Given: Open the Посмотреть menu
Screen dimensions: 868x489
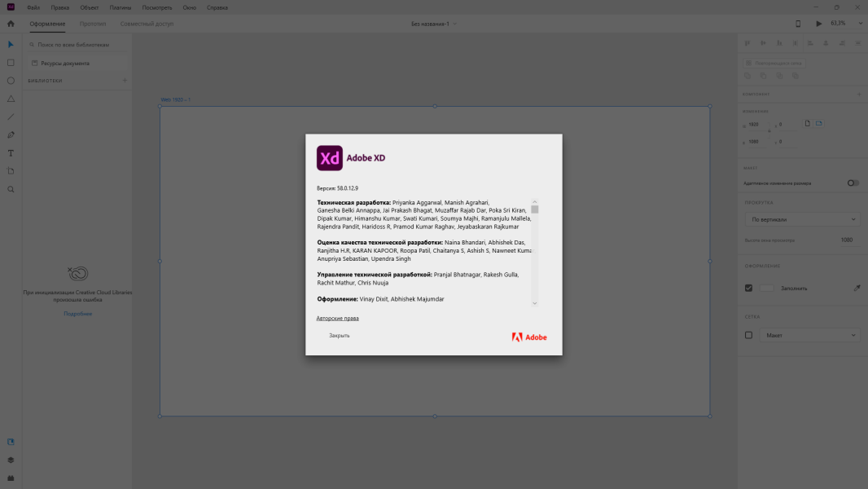Looking at the screenshot, I should pyautogui.click(x=156, y=8).
